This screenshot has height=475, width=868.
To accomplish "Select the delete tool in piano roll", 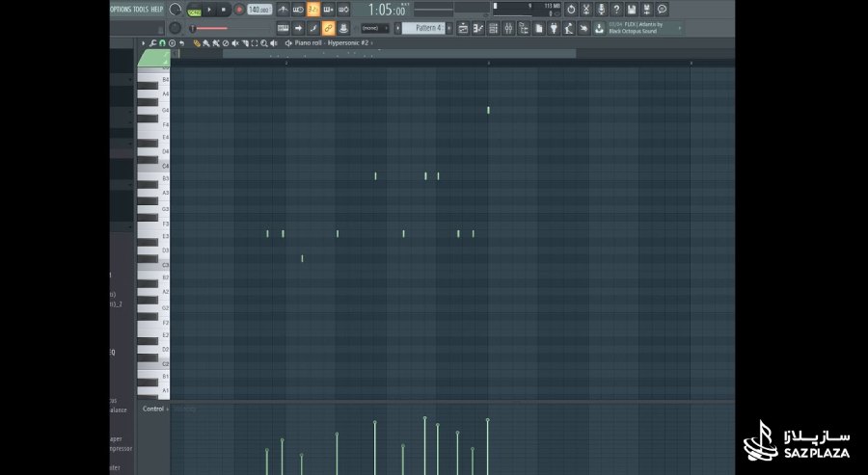I will click(x=226, y=43).
